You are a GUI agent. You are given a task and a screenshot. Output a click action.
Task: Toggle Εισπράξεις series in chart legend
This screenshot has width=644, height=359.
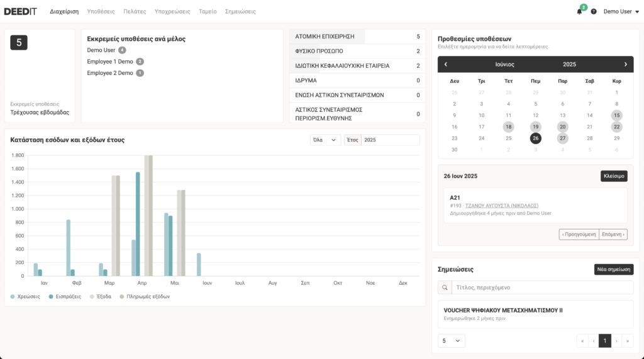(64, 296)
